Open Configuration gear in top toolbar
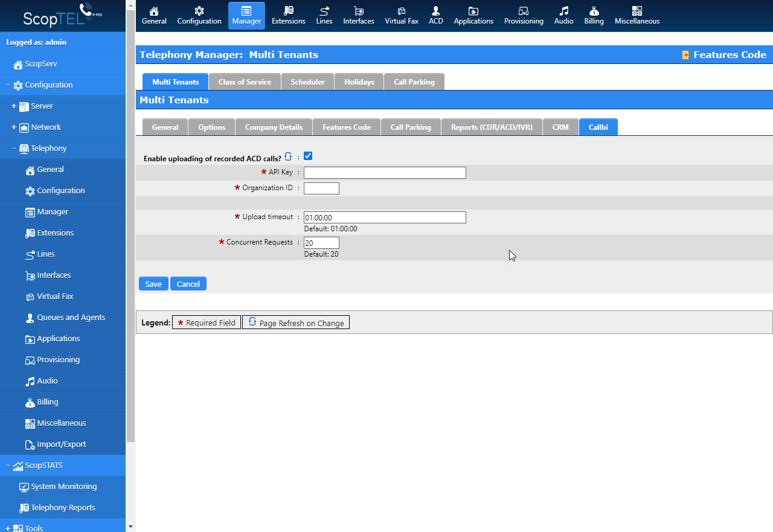Image resolution: width=773 pixels, height=532 pixels. pos(199,16)
